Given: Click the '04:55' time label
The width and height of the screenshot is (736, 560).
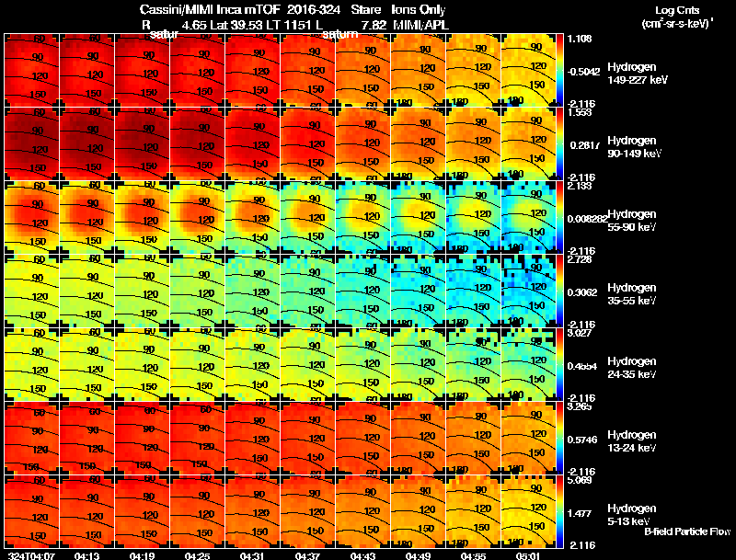Looking at the screenshot, I should [473, 555].
